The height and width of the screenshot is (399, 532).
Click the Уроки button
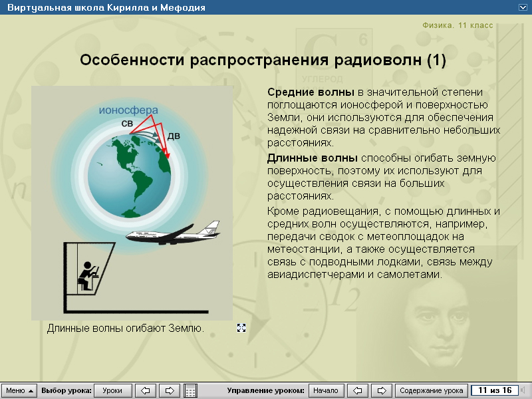click(x=112, y=390)
